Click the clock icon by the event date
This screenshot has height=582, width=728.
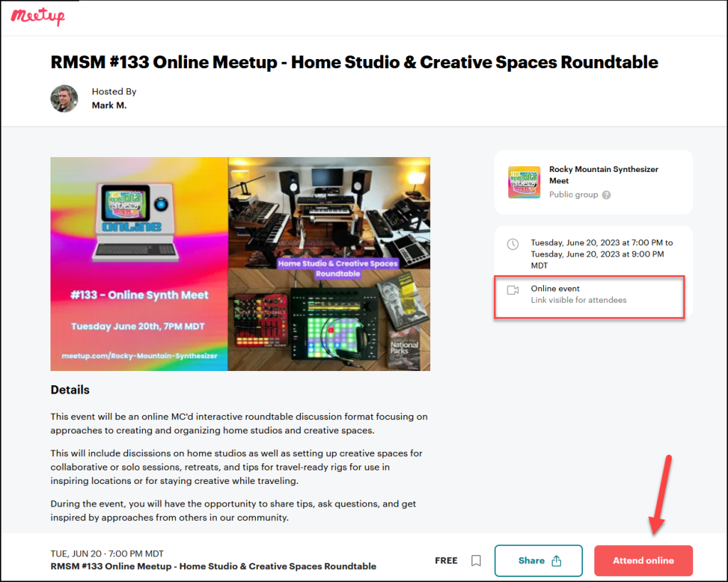(513, 244)
